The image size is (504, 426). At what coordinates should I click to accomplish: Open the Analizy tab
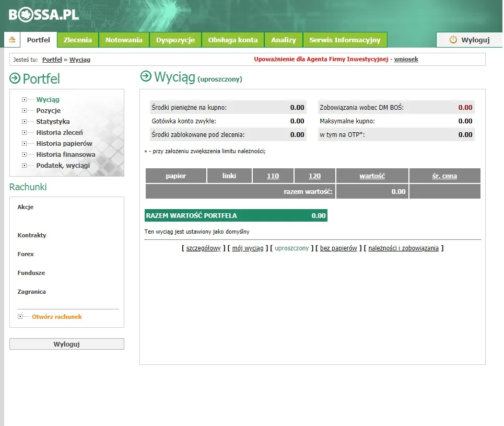[284, 40]
